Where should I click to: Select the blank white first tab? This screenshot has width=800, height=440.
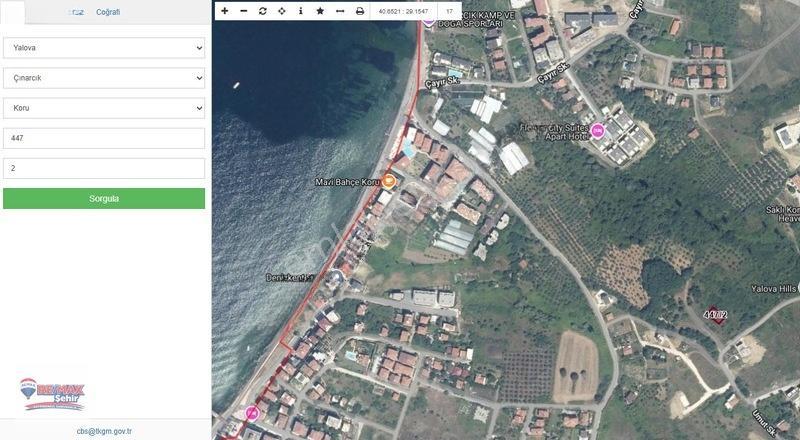[x=13, y=12]
